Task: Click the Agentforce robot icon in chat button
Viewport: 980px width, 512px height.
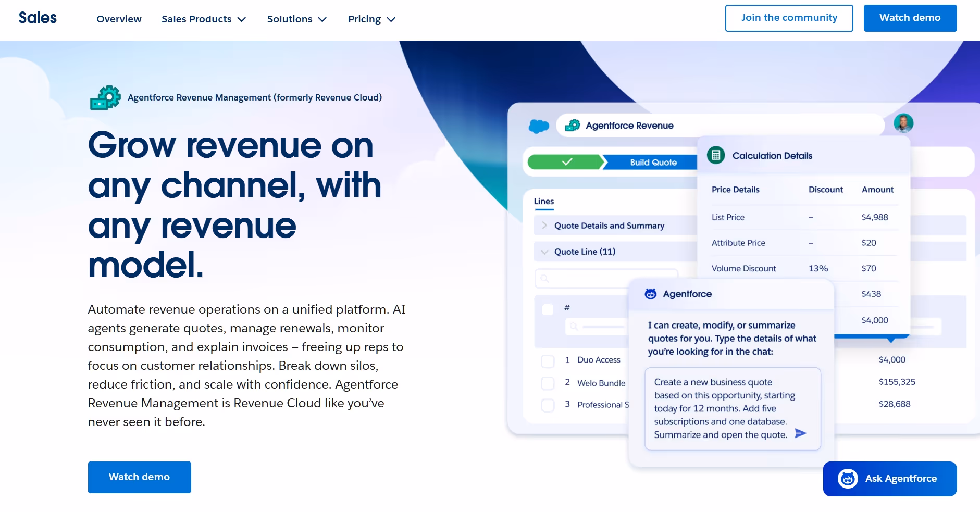Action: [x=848, y=479]
